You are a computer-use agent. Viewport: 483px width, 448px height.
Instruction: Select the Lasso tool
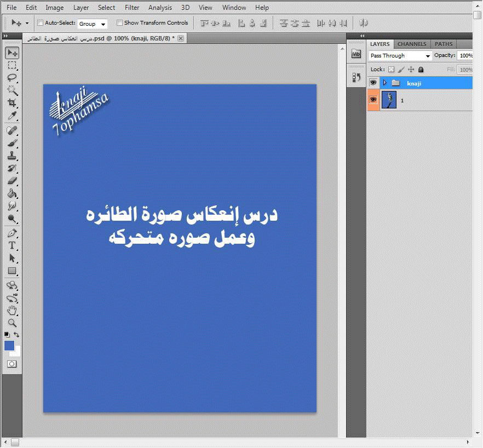point(12,78)
